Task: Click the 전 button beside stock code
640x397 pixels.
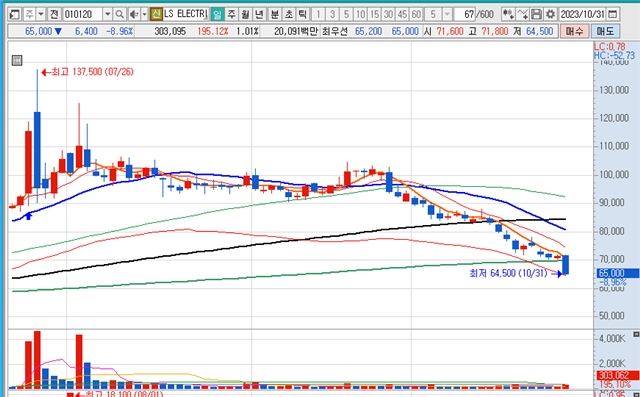Action: [54, 15]
